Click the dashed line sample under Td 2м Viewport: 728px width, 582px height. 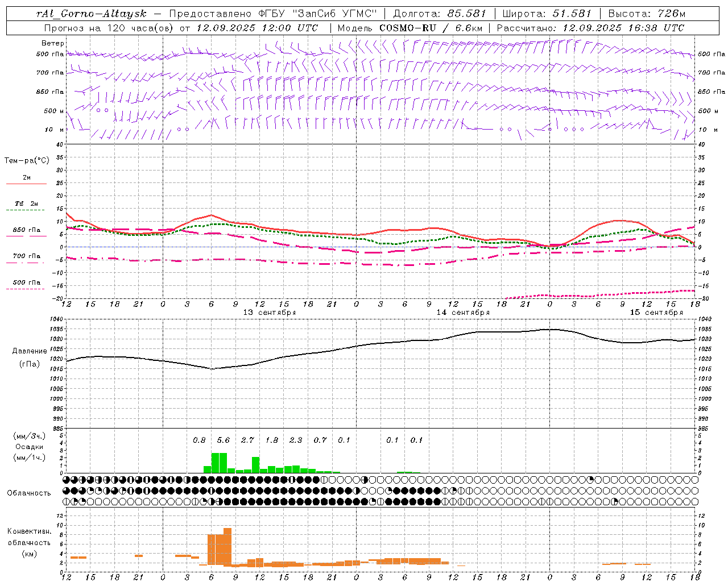click(x=27, y=210)
